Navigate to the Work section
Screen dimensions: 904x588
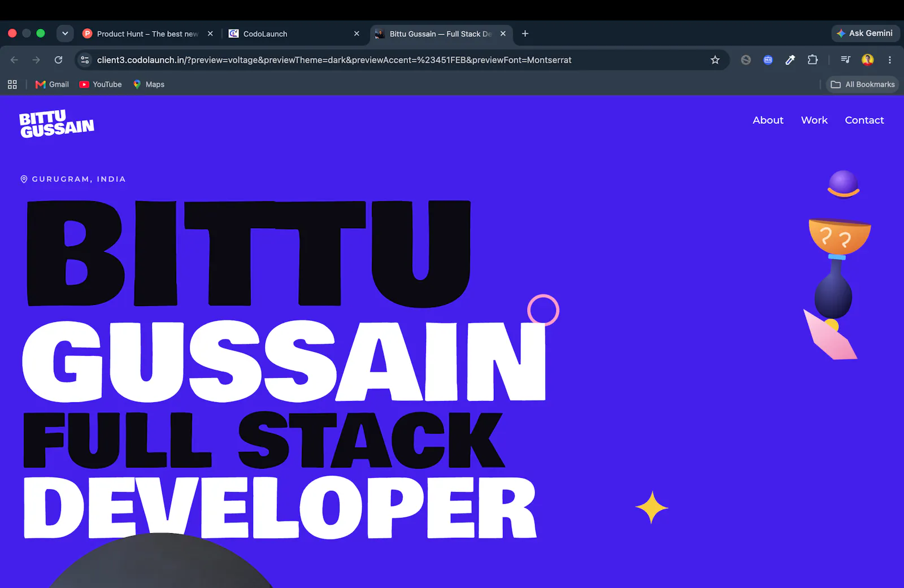(814, 120)
